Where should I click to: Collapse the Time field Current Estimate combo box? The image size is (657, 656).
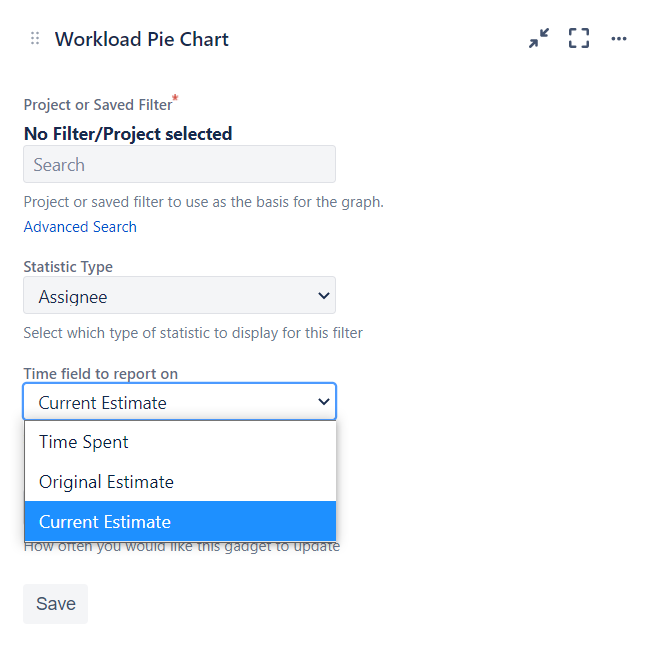(x=179, y=402)
